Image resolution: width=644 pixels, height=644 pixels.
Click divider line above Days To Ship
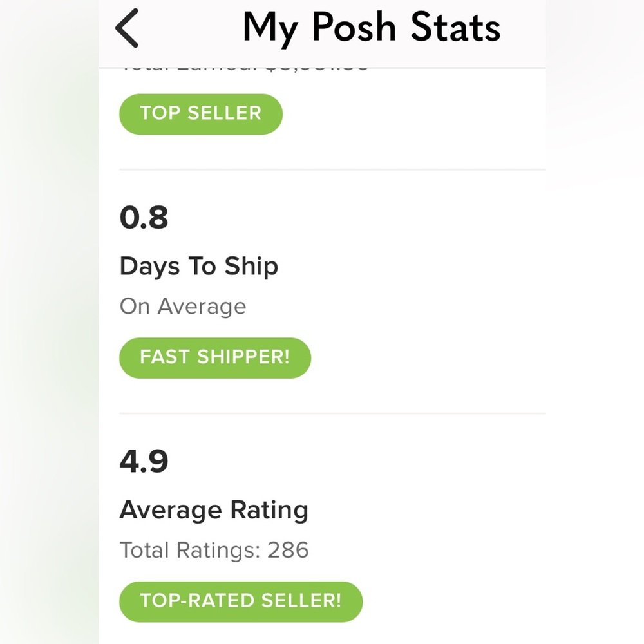pos(332,169)
